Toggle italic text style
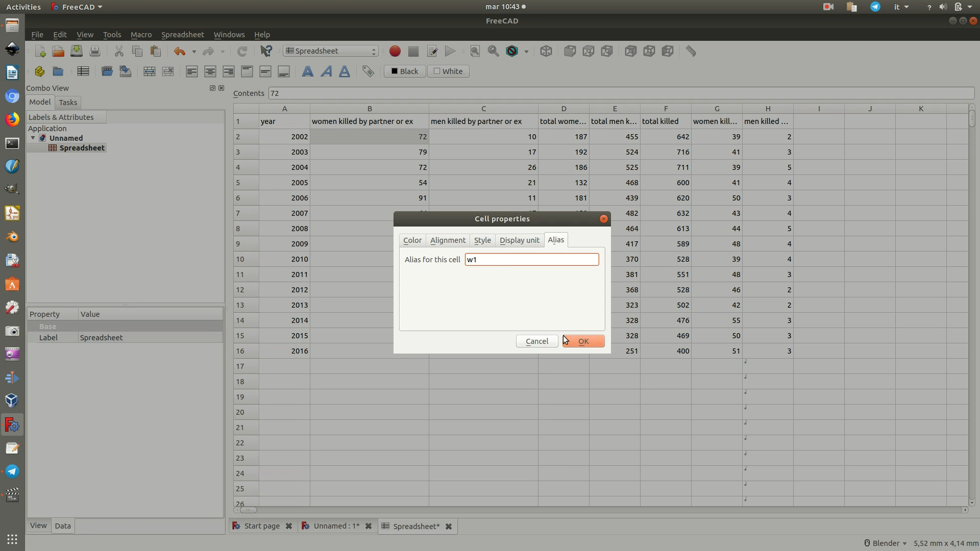Image resolution: width=980 pixels, height=551 pixels. tap(326, 71)
